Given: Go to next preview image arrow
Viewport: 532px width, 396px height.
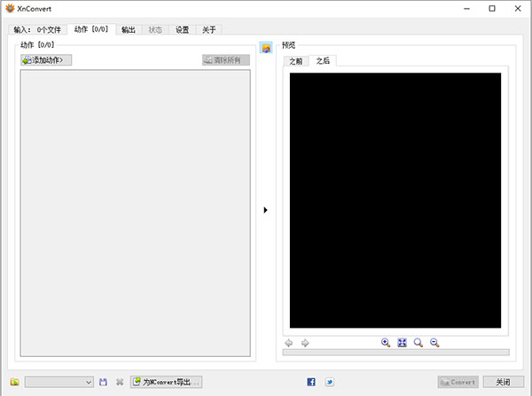Looking at the screenshot, I should pos(305,343).
